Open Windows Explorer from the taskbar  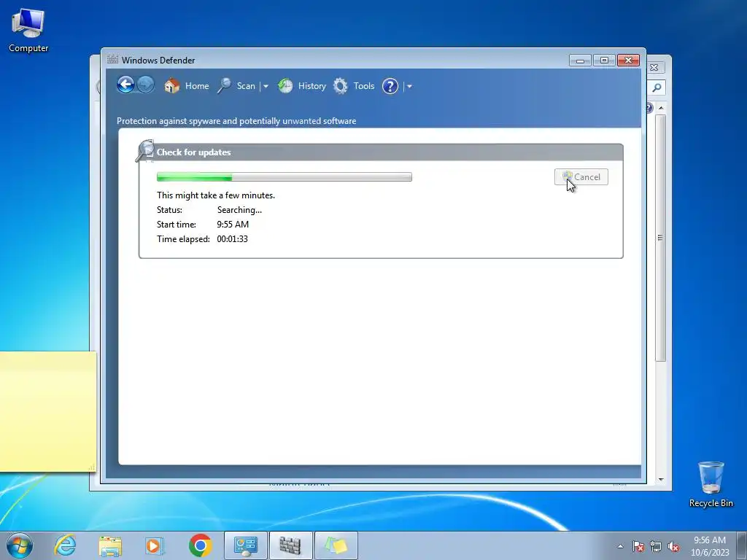point(110,545)
